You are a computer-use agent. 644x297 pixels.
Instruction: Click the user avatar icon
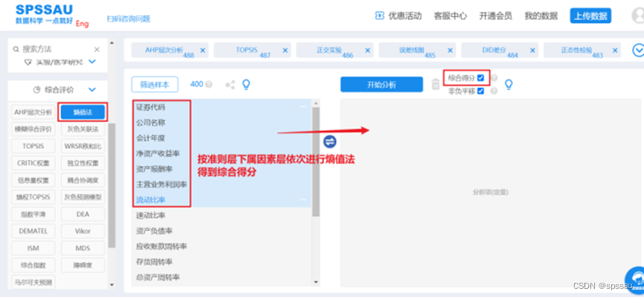[x=638, y=16]
